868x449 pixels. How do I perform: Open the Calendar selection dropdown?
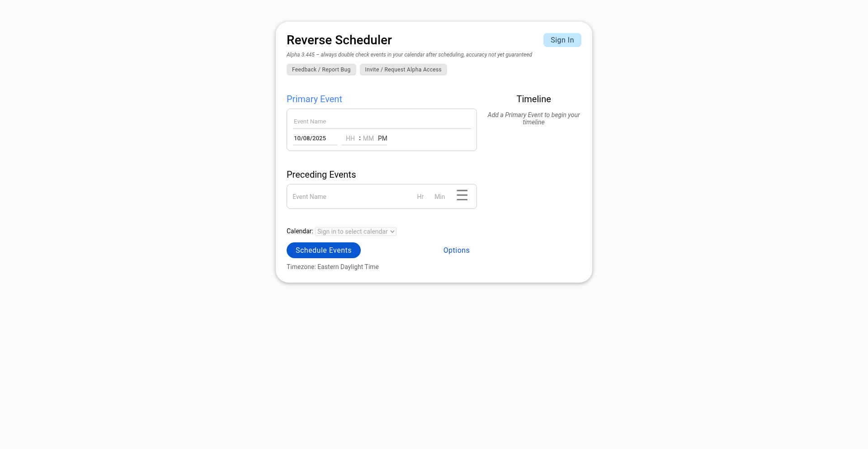[x=356, y=232]
